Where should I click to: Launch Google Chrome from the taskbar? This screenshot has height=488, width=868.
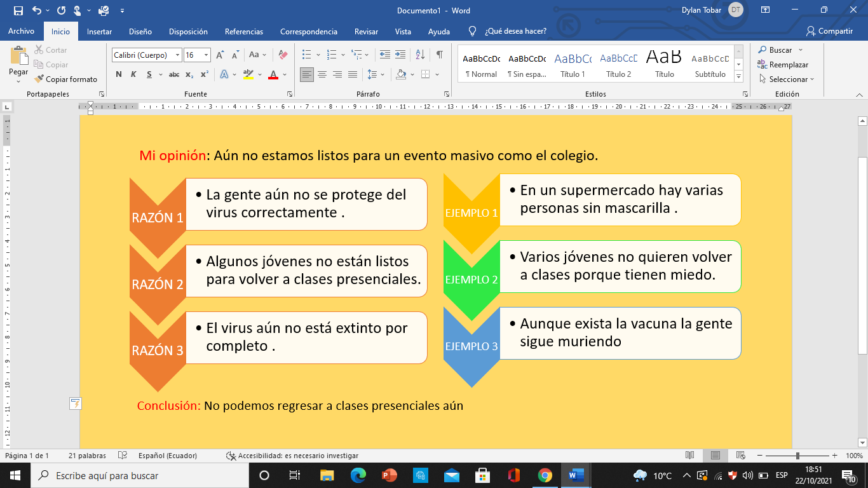545,475
